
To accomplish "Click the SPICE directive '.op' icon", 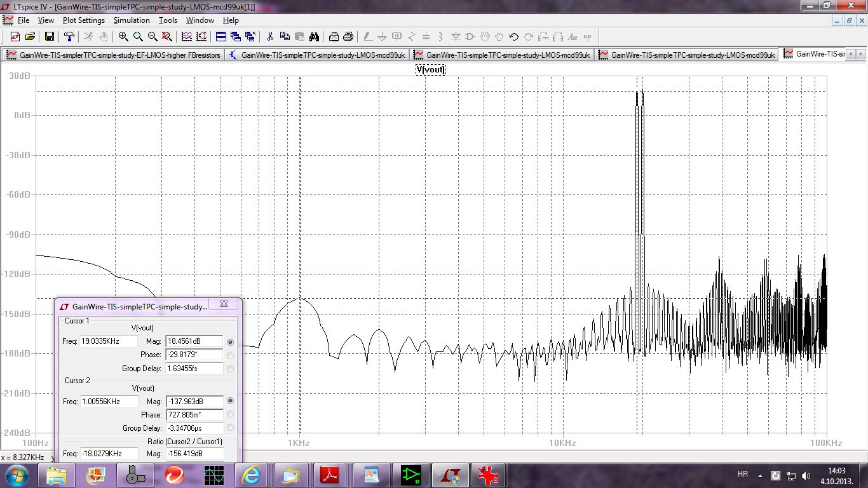I will (587, 37).
